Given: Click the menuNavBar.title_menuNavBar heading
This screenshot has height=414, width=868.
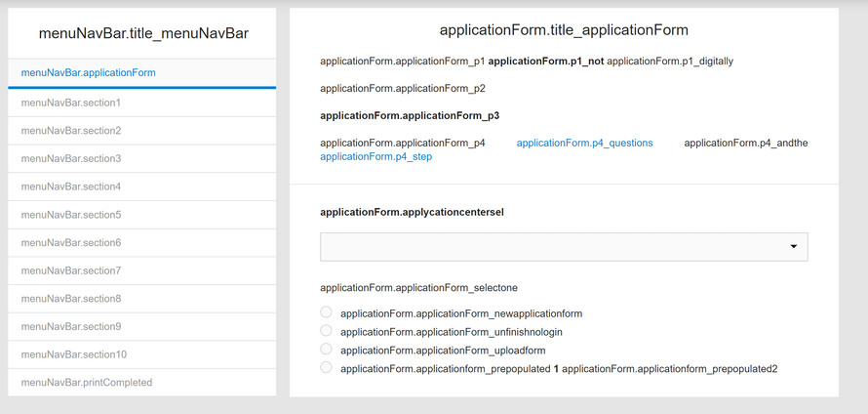Looking at the screenshot, I should (x=143, y=34).
